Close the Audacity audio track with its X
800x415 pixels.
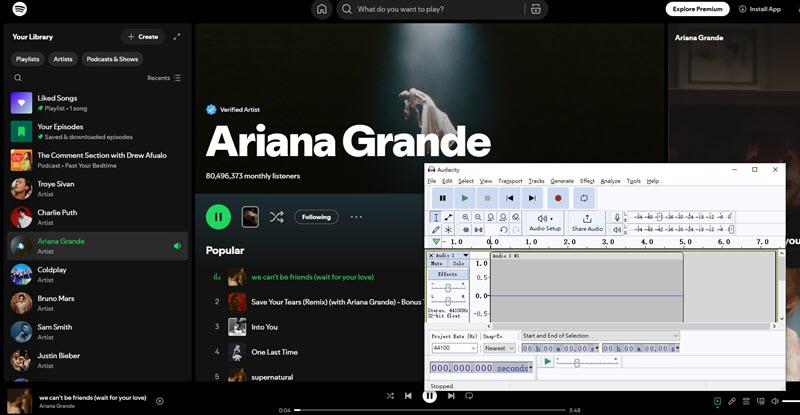pyautogui.click(x=431, y=255)
